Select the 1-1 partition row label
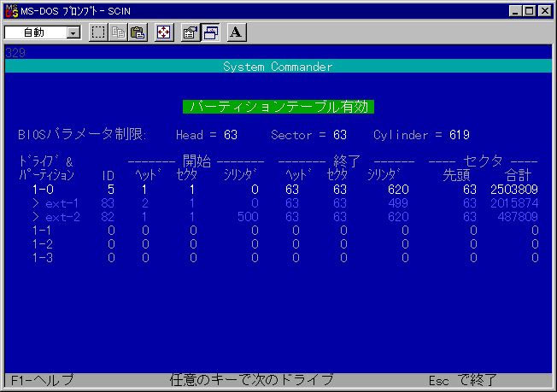The height and width of the screenshot is (392, 557). click(42, 231)
